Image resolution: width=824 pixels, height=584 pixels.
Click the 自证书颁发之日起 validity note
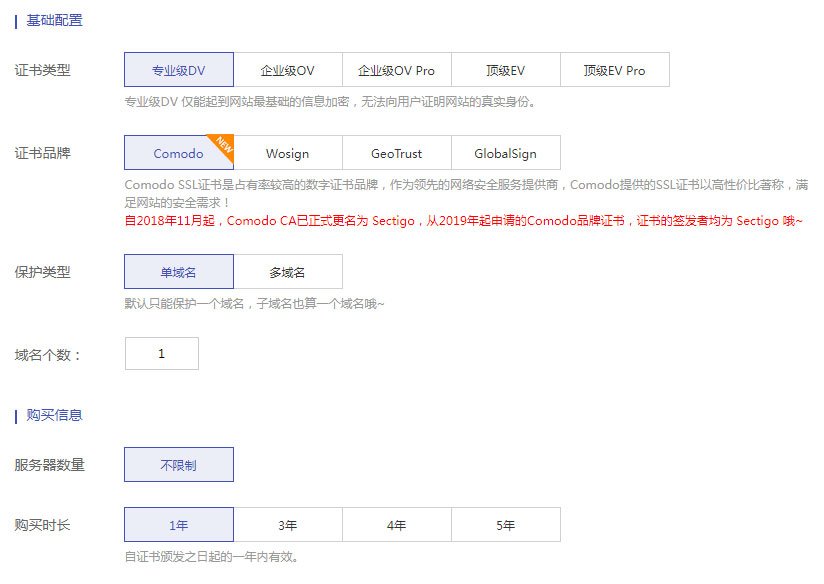point(211,556)
